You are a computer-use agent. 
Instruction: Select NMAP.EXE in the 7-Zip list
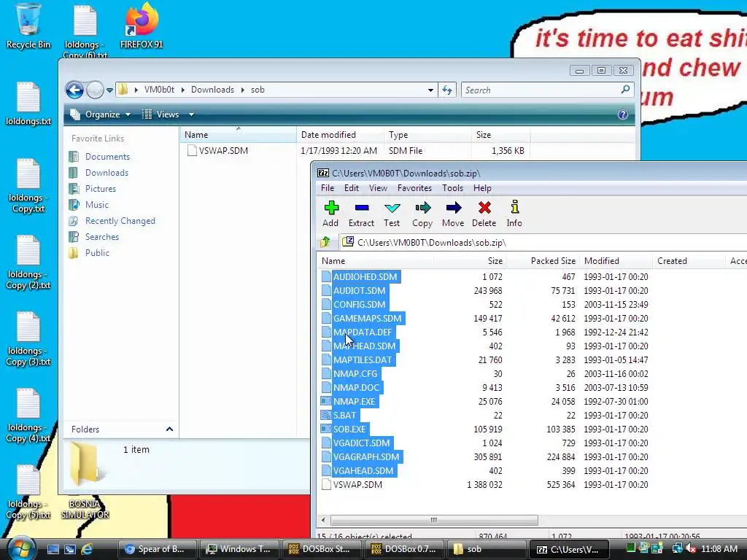(x=354, y=402)
